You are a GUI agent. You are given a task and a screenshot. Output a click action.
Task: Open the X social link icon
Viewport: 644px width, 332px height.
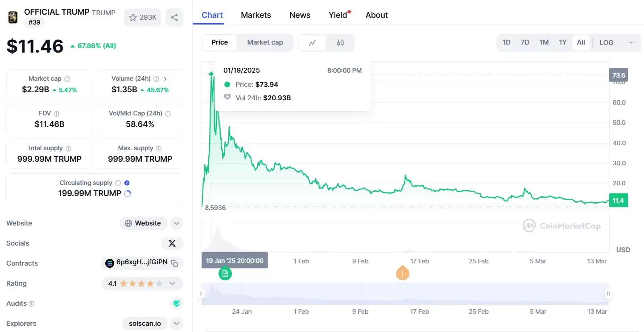[172, 243]
